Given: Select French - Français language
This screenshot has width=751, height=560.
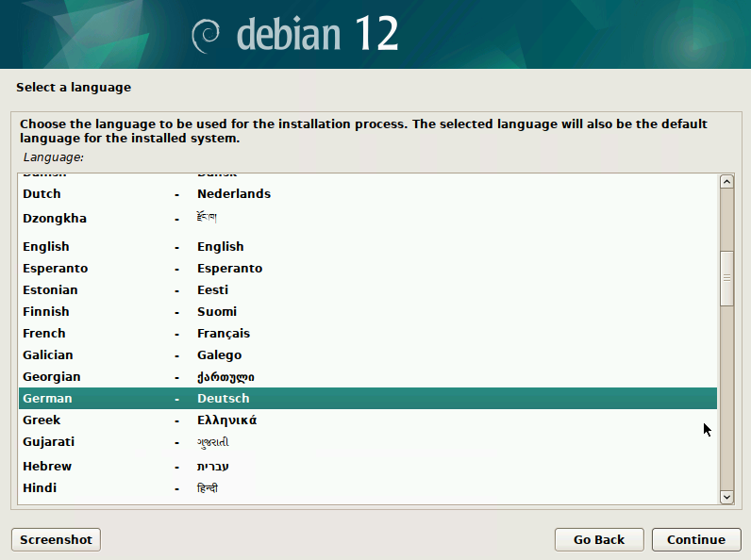Looking at the screenshot, I should tap(368, 333).
